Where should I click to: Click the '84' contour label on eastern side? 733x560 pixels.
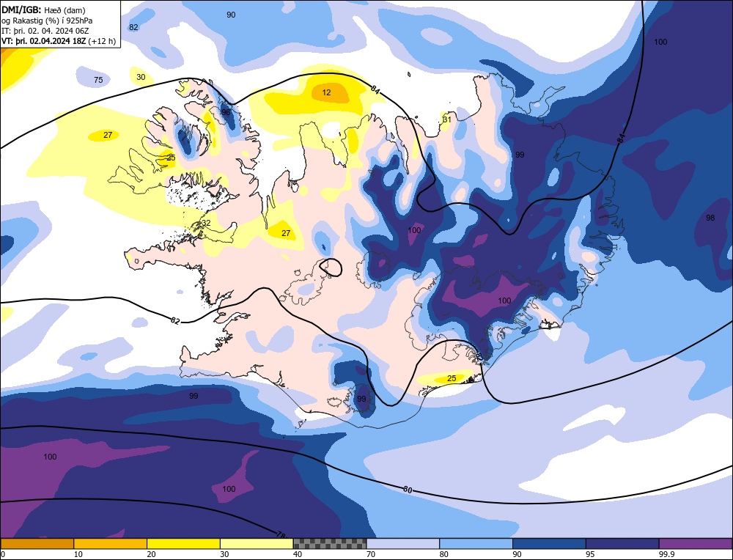tap(621, 138)
